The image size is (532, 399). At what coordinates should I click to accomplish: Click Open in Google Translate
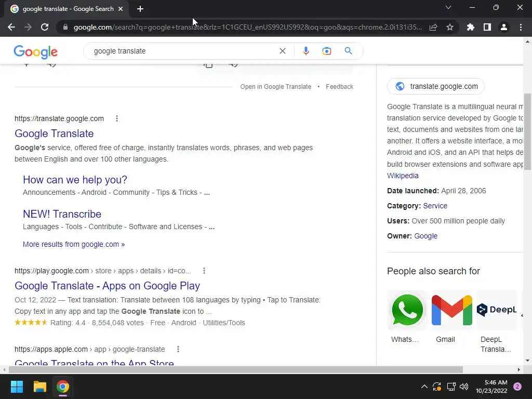275,87
